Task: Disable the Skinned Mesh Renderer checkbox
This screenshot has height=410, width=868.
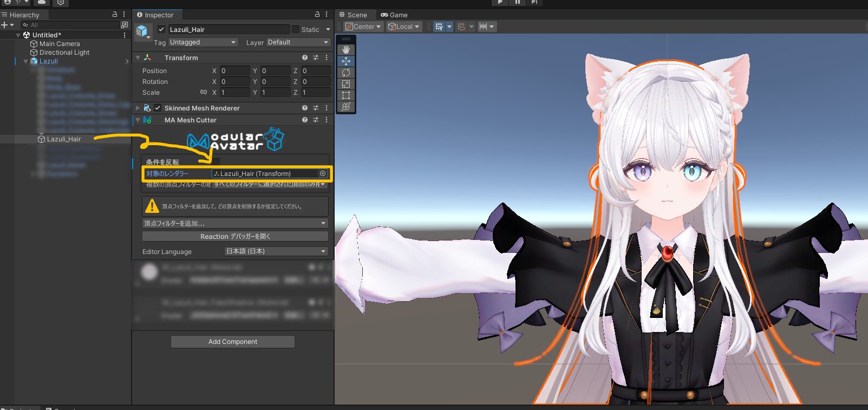Action: tap(158, 108)
